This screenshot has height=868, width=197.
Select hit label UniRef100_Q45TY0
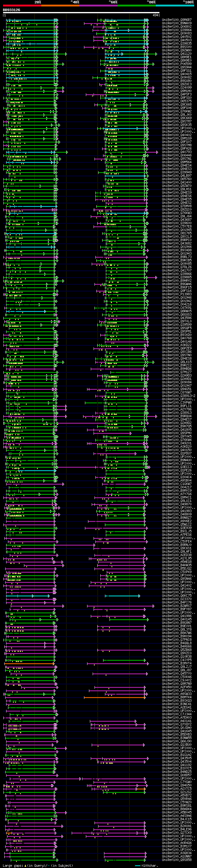(x=177, y=674)
